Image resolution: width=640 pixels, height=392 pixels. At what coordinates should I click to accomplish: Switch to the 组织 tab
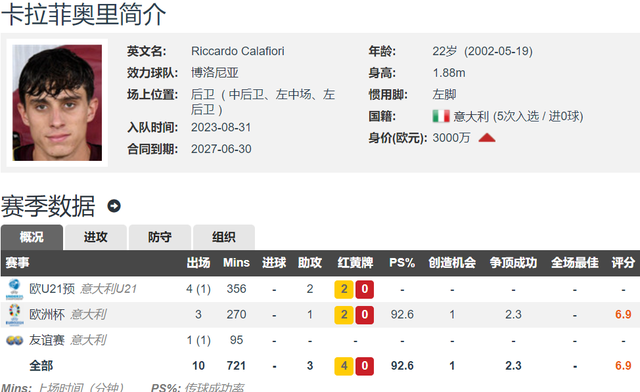pos(224,237)
